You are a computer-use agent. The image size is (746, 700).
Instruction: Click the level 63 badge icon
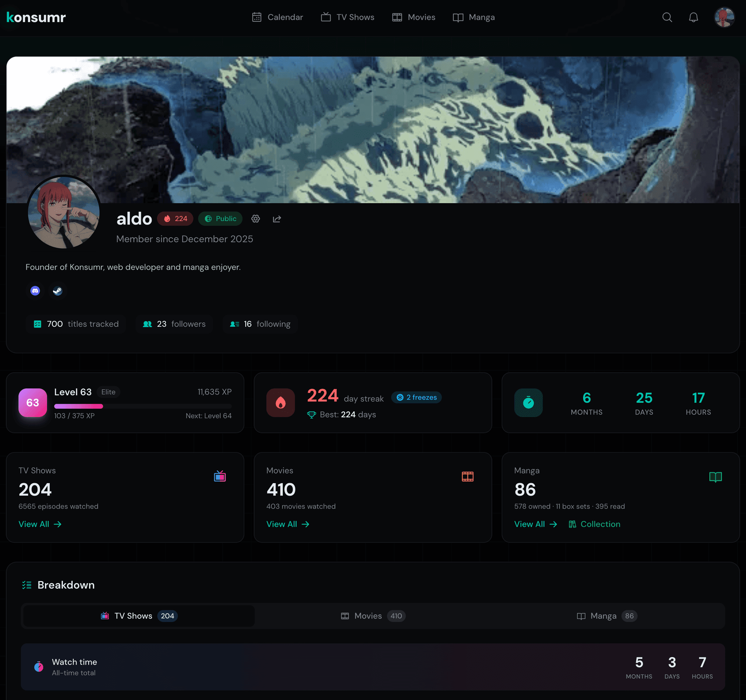[33, 403]
